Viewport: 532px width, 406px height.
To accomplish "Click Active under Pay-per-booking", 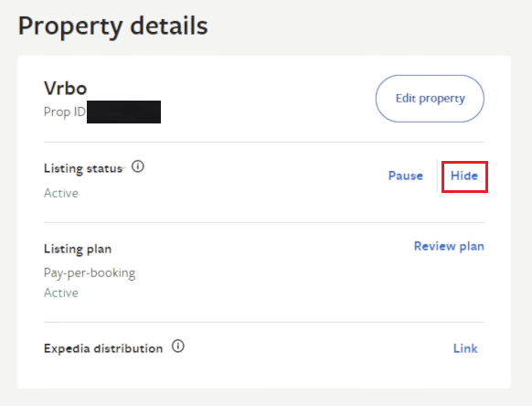I will [61, 293].
